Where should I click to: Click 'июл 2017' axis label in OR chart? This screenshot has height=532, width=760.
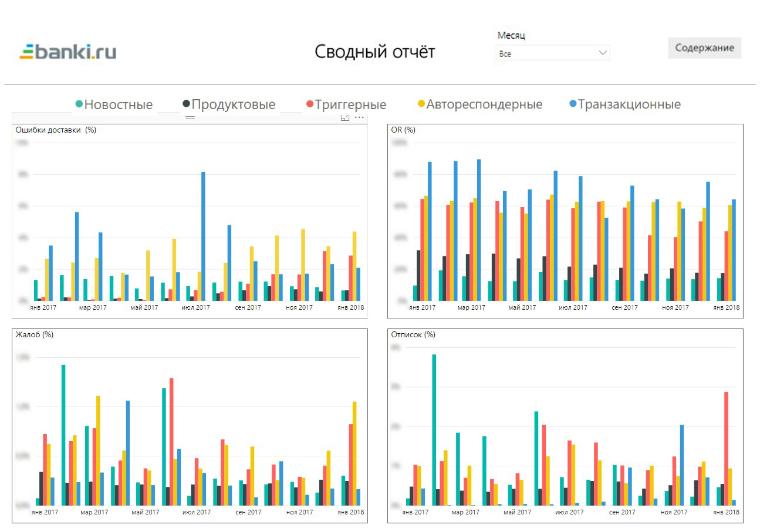[x=573, y=307]
